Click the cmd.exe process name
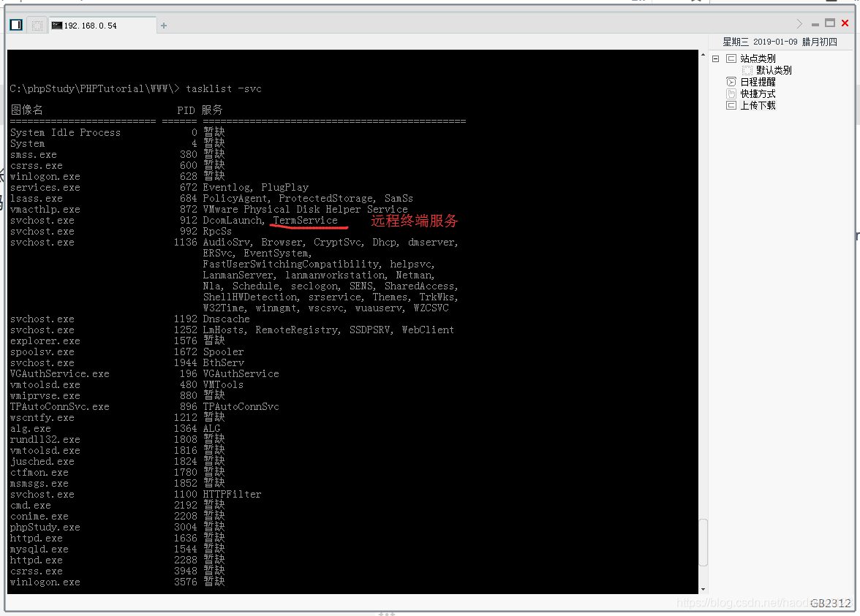The width and height of the screenshot is (860, 616). pos(30,506)
